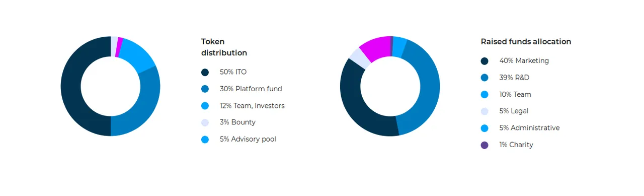
Task: Click the 50% ITO legend dot
Action: [x=205, y=72]
